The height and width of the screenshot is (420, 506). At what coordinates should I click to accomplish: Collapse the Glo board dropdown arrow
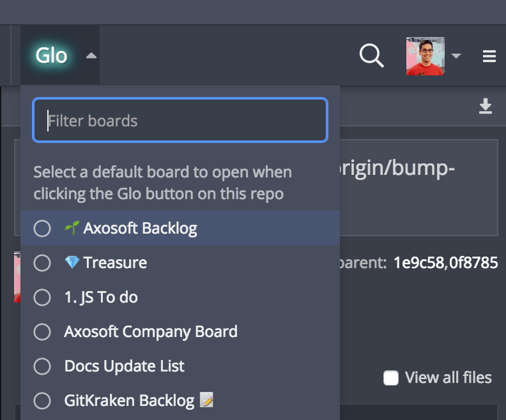pyautogui.click(x=91, y=56)
